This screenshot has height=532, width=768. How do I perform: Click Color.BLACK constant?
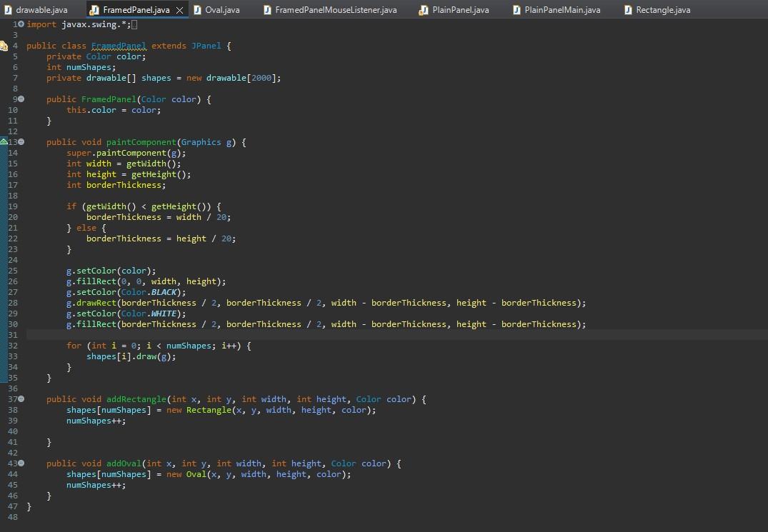[x=149, y=292]
